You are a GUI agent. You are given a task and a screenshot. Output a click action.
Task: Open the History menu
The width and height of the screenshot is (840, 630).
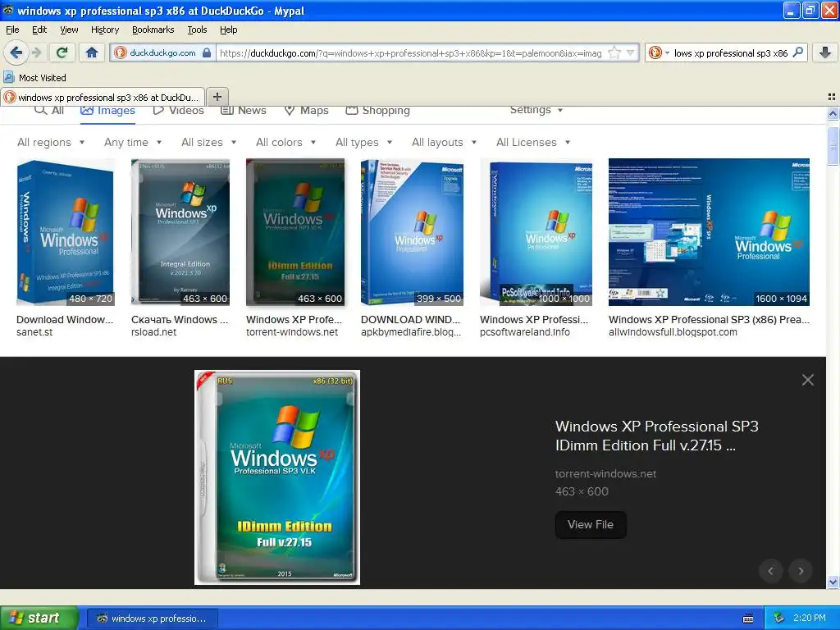104,30
